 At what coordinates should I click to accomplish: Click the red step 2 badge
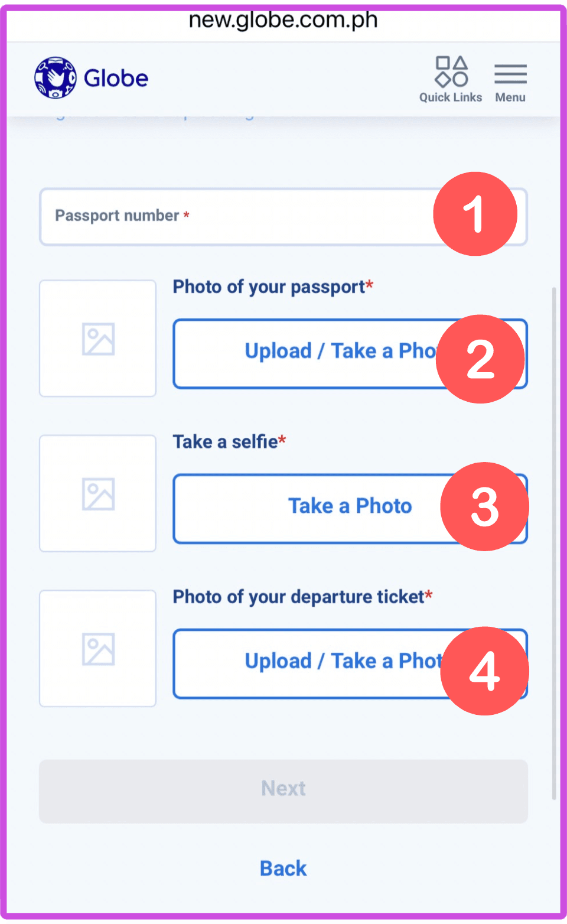pos(480,359)
